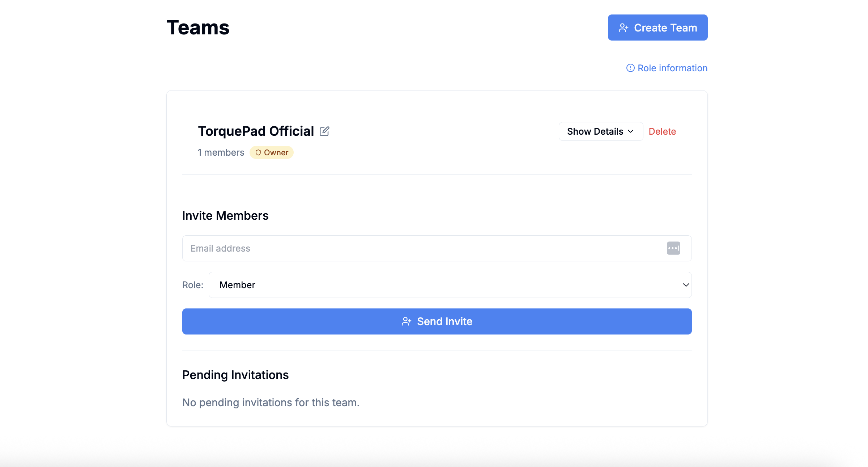Click the person-plus icon on Create Team
Screen dimensions: 868x467
click(x=624, y=27)
